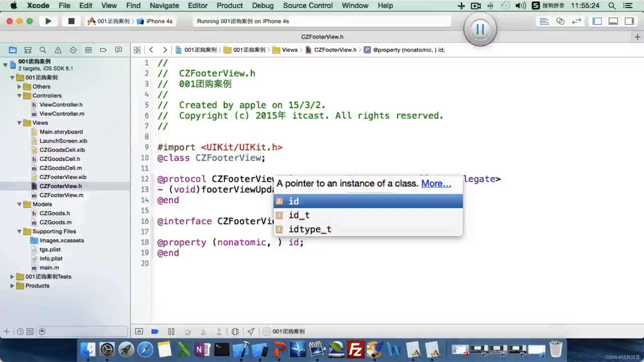Image resolution: width=644 pixels, height=362 pixels.
Task: Add a new file with plus button
Action: (7, 332)
